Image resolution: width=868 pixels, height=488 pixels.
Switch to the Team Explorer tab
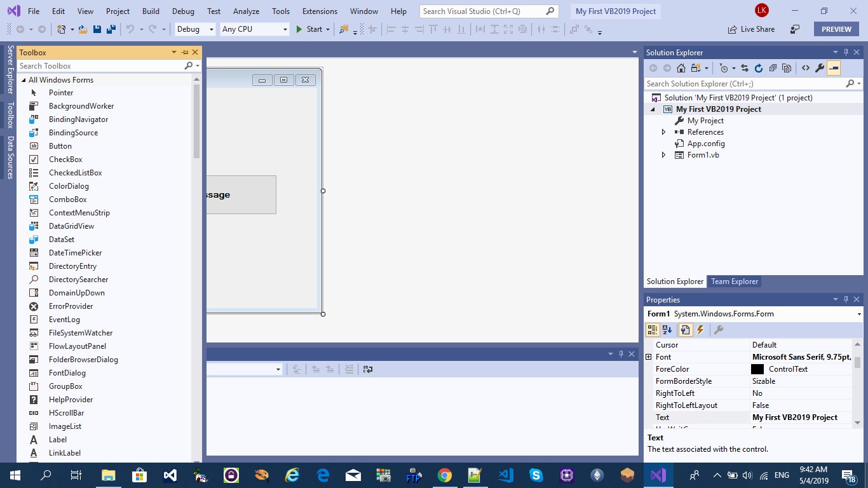(x=734, y=281)
